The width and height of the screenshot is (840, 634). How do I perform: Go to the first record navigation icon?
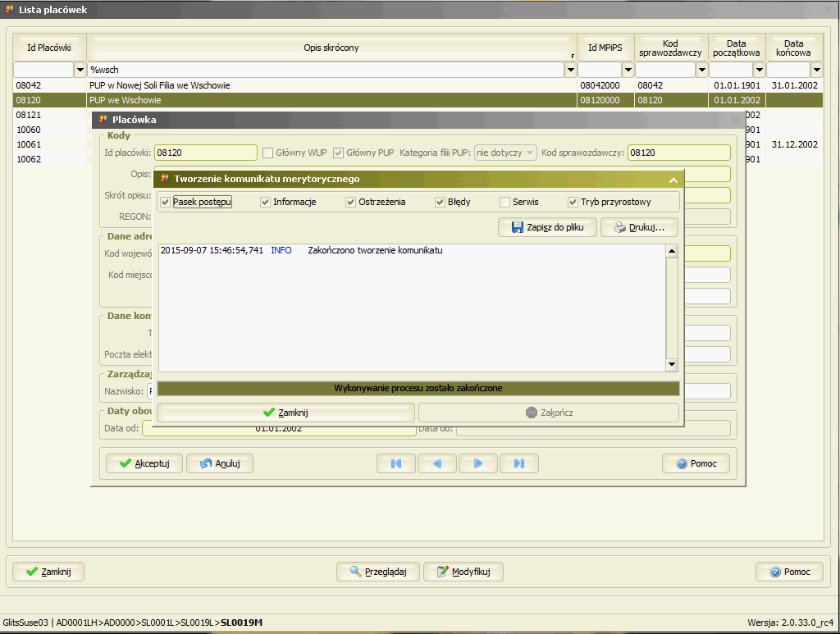(396, 463)
